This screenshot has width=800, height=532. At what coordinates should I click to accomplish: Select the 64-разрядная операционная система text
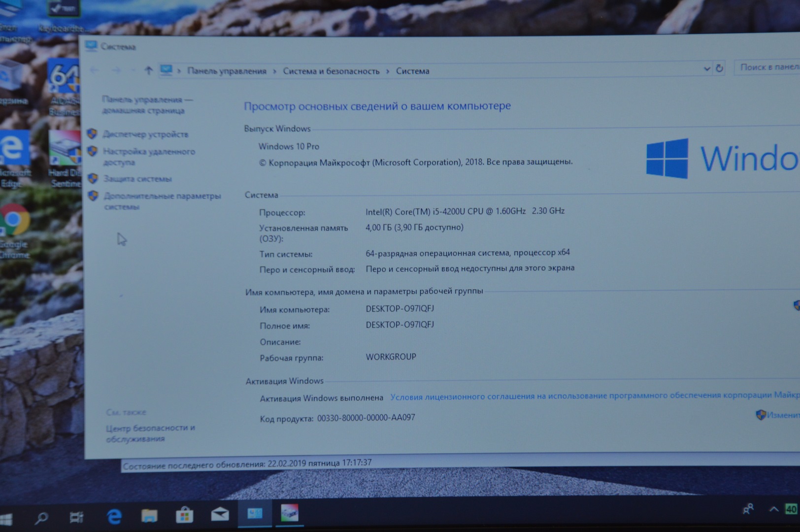click(x=467, y=253)
